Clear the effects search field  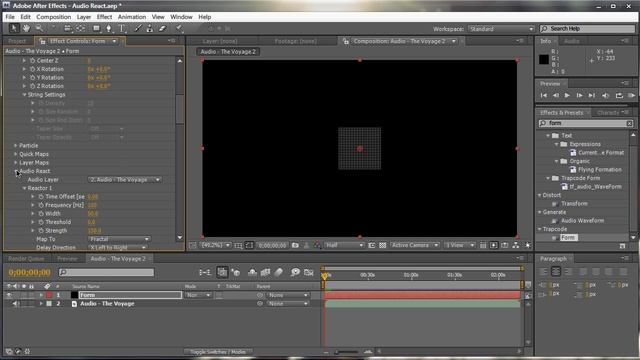(629, 123)
